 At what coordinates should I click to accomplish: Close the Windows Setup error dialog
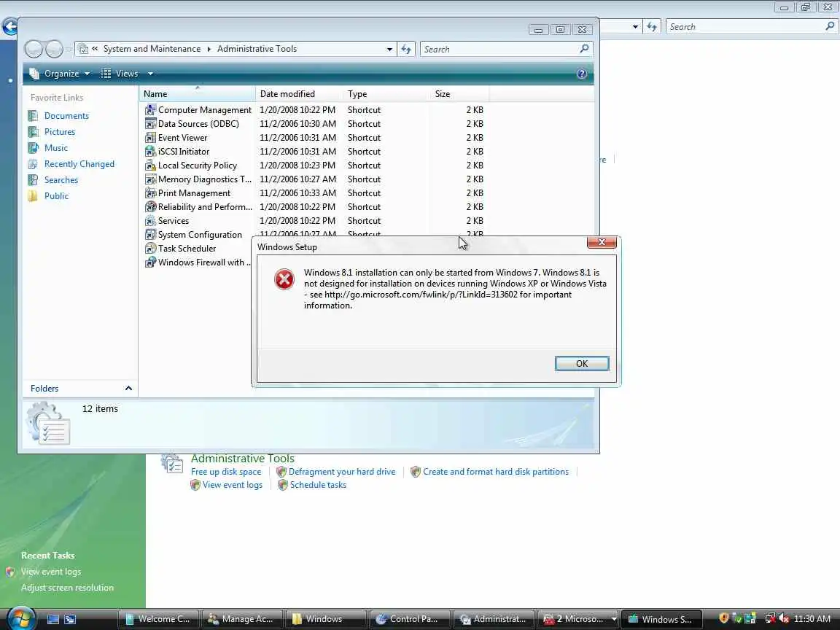pyautogui.click(x=602, y=242)
